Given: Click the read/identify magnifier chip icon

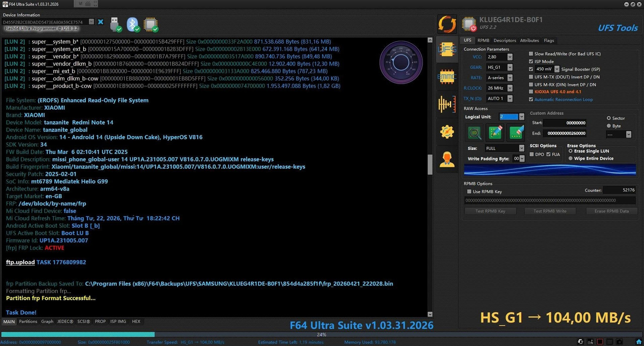Looking at the screenshot, I should tap(474, 132).
